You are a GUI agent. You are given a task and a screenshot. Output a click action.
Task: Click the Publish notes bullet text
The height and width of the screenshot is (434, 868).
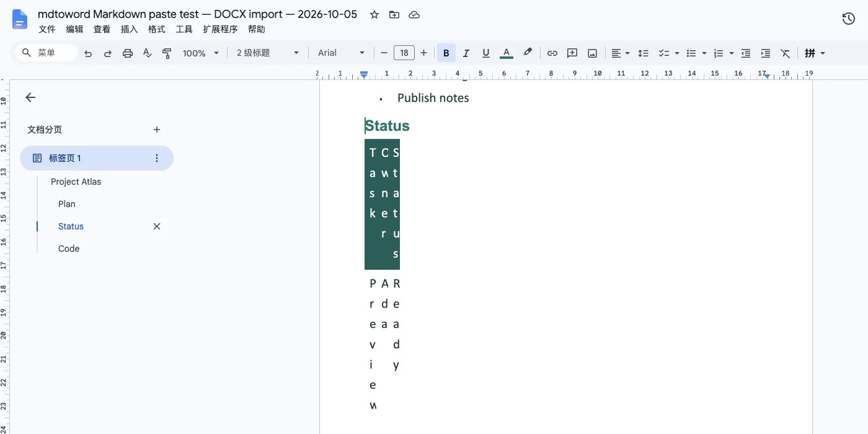click(x=433, y=98)
